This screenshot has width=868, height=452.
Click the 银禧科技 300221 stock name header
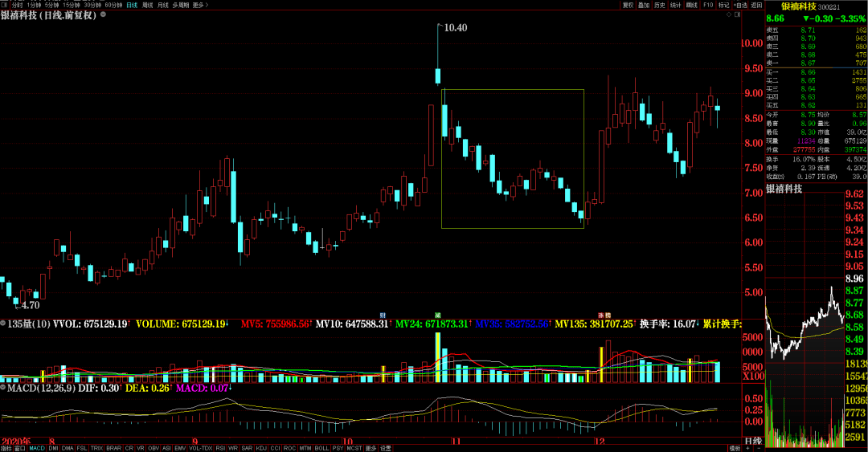810,6
